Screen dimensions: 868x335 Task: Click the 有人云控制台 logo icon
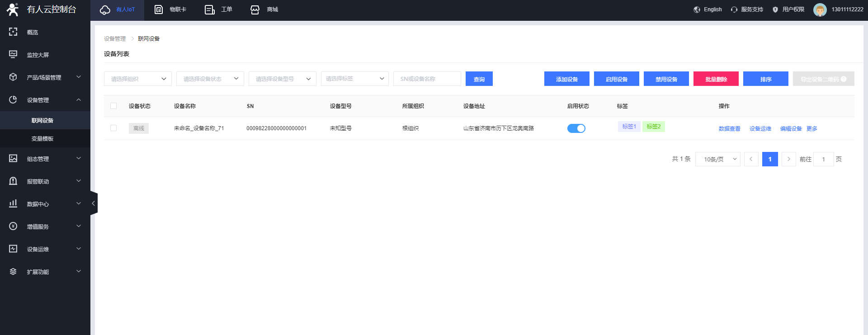[13, 9]
